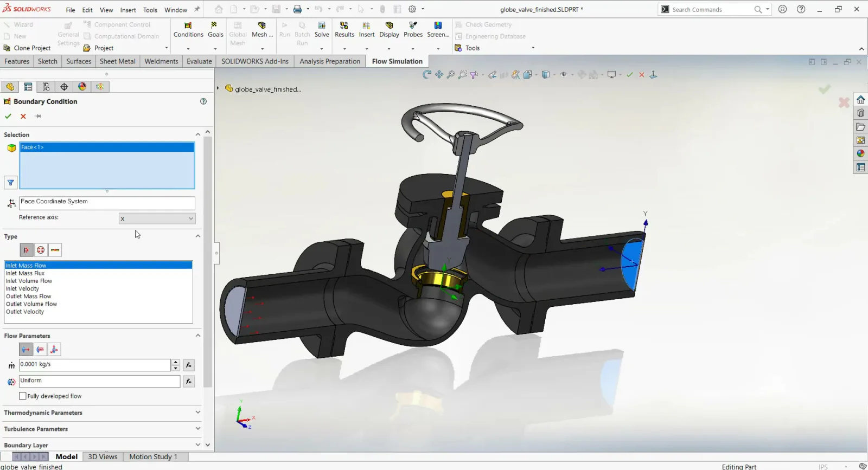
Task: Open the Flow Simulation analysis tree tab icon
Action: [x=100, y=87]
